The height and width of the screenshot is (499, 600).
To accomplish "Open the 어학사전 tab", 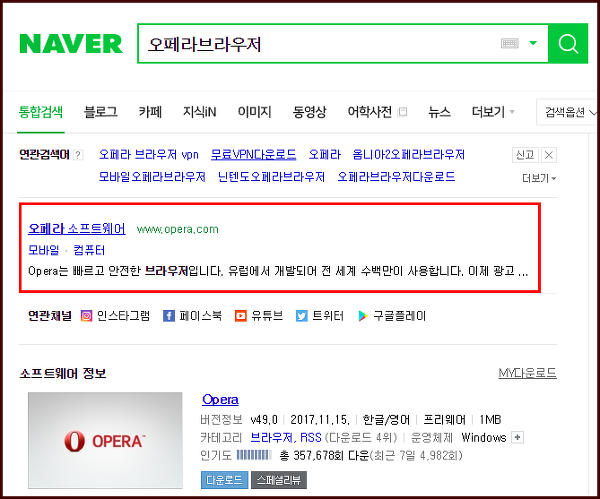I will coord(370,112).
